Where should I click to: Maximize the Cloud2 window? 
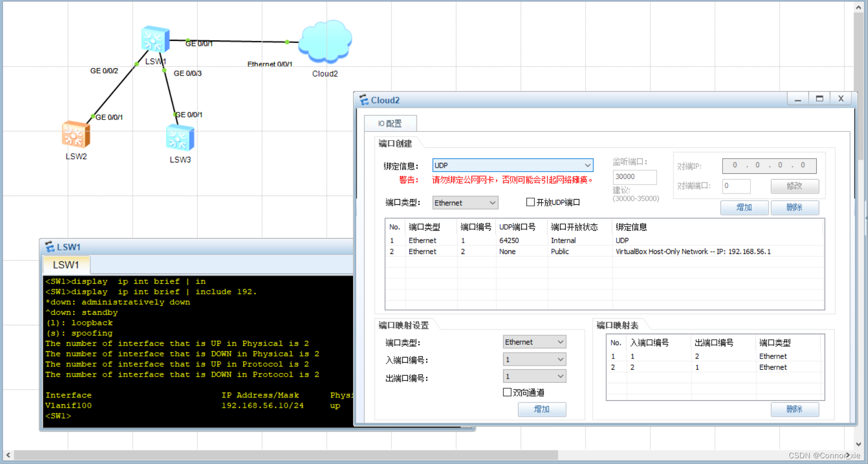coord(819,99)
